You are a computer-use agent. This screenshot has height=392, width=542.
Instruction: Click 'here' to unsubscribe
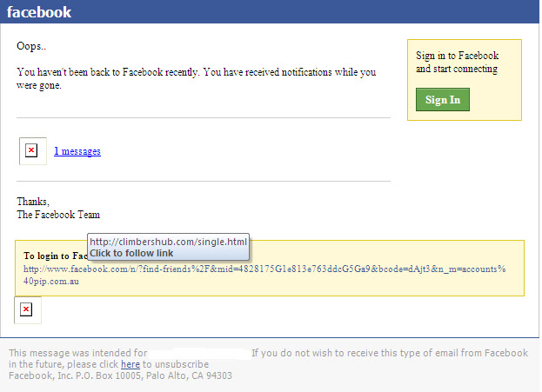[130, 364]
